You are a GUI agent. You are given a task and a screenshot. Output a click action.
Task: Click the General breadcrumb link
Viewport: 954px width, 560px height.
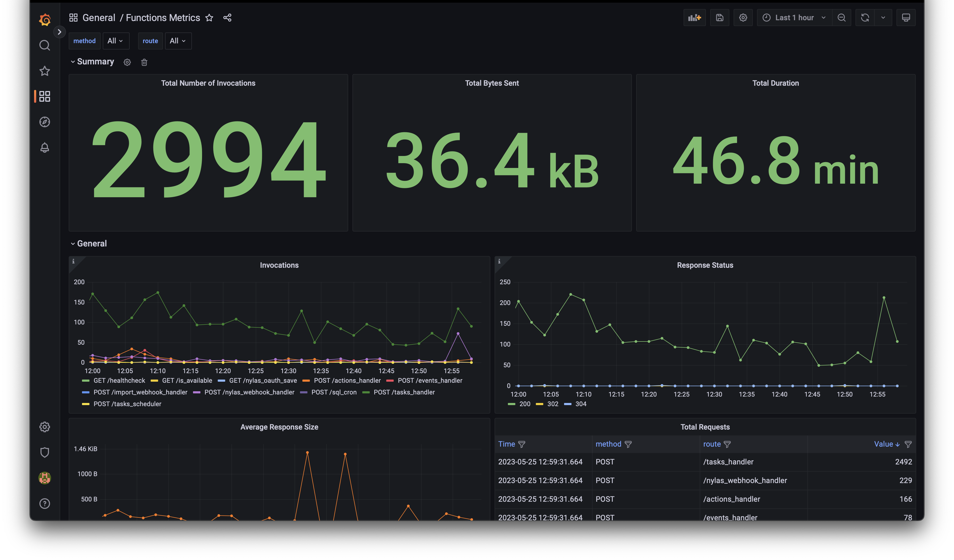99,18
